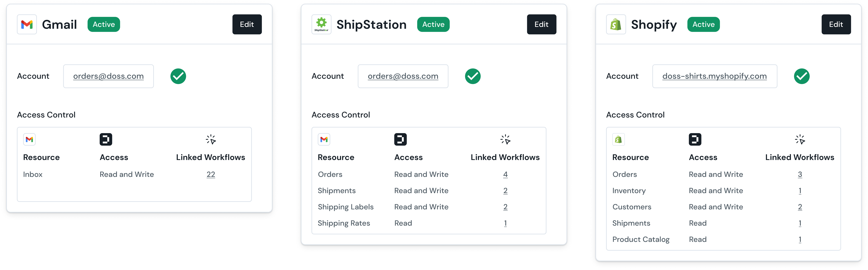Toggle Shopify's Active badge
The width and height of the screenshot is (868, 270).
pyautogui.click(x=703, y=24)
